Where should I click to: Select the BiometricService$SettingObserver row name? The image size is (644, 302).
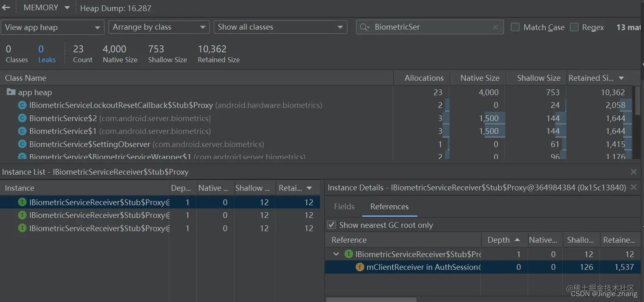coord(147,144)
